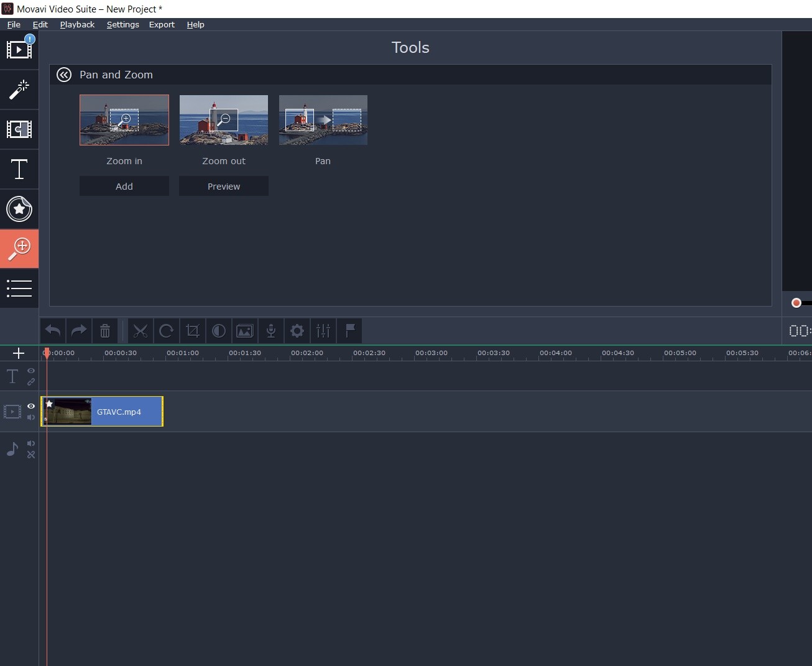The width and height of the screenshot is (812, 666).
Task: Click the preview red playback slider handle
Action: tap(796, 303)
